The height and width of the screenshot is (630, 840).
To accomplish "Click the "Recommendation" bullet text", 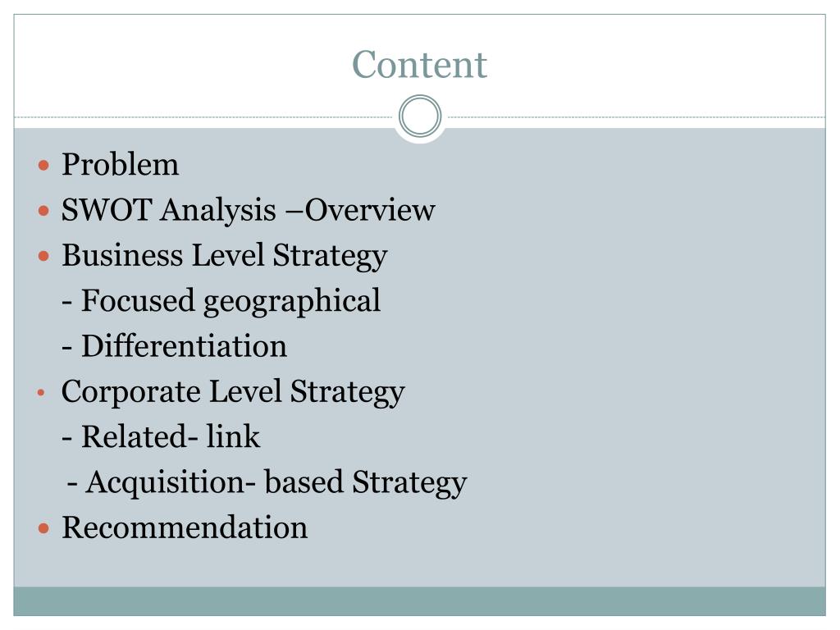I will pyautogui.click(x=185, y=527).
